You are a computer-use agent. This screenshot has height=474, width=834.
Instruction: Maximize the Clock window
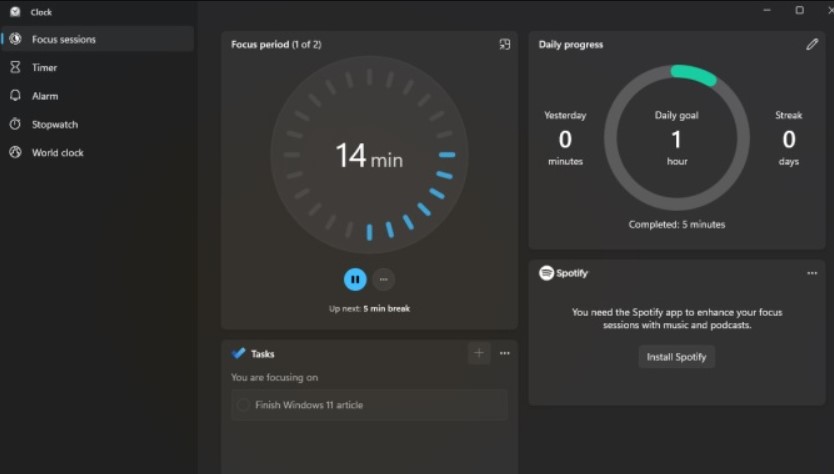click(x=799, y=10)
